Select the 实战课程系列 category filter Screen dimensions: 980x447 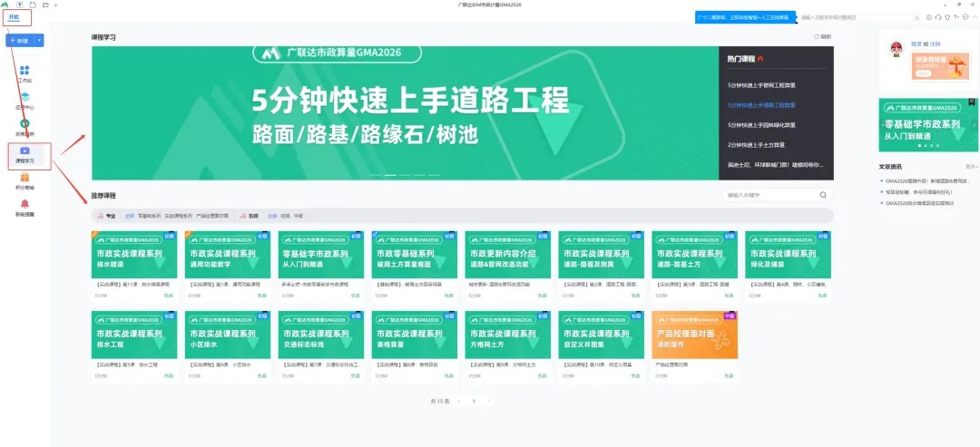click(x=178, y=216)
